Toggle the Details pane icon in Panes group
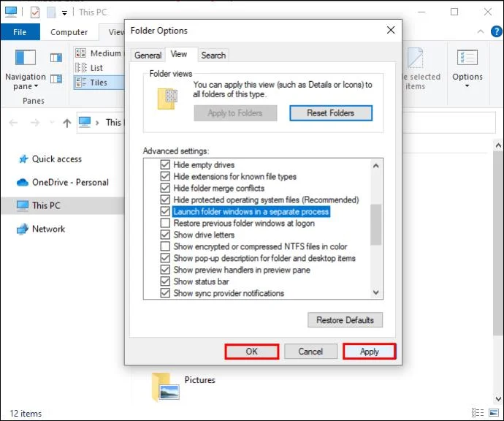504x421 pixels. coord(56,79)
